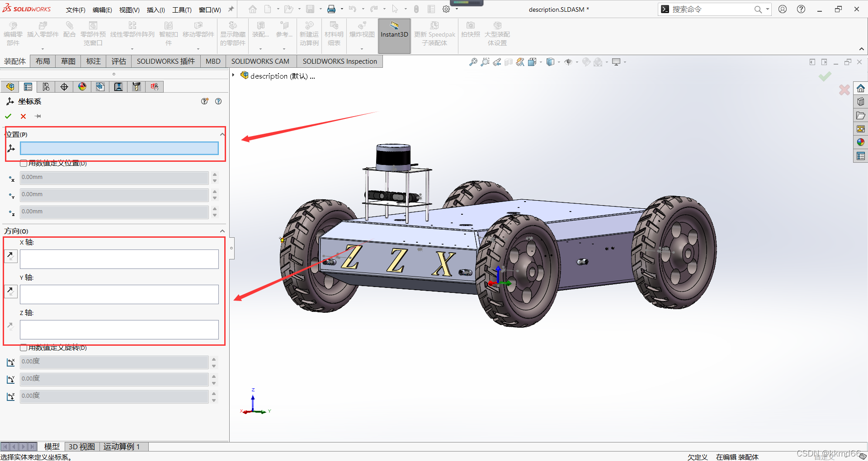Reverse Z axis direction button
This screenshot has height=461, width=868.
[x=10, y=326]
